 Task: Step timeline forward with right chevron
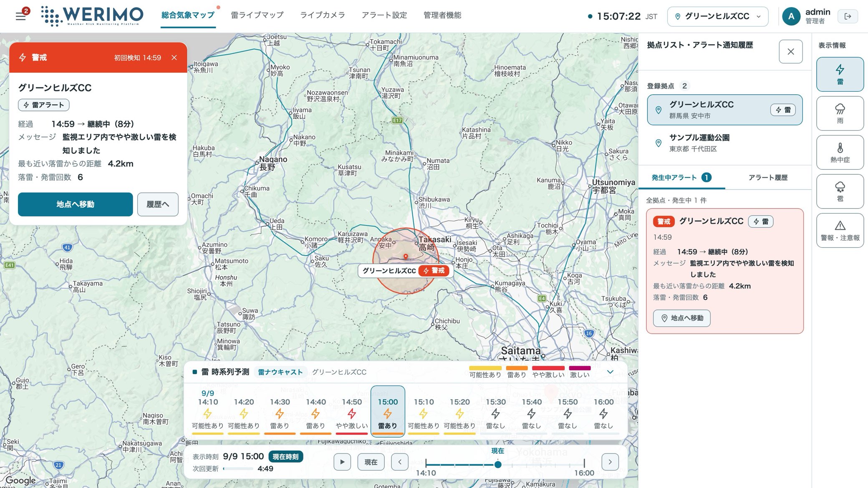click(610, 462)
